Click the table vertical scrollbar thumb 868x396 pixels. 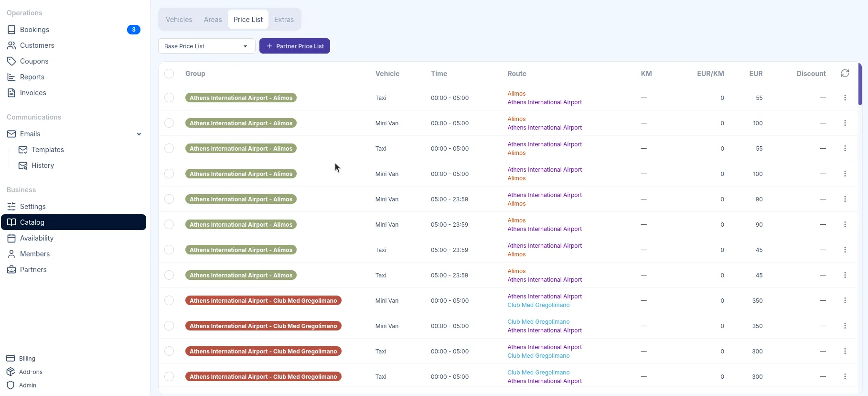860,84
